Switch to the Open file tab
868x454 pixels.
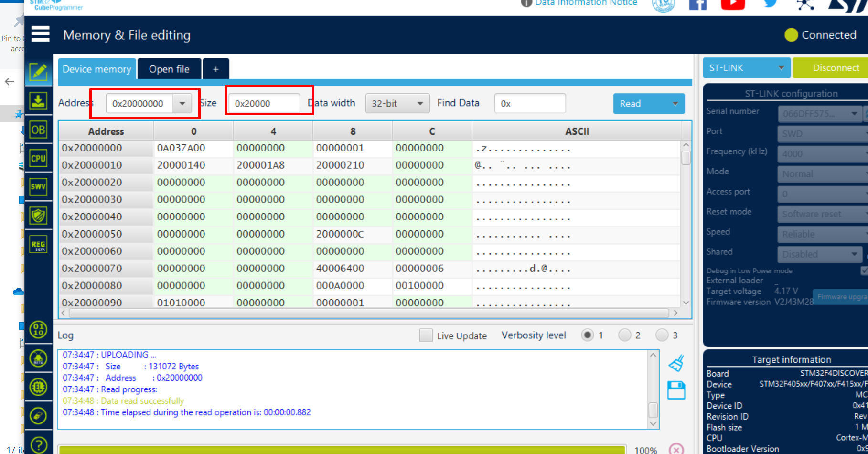coord(169,69)
